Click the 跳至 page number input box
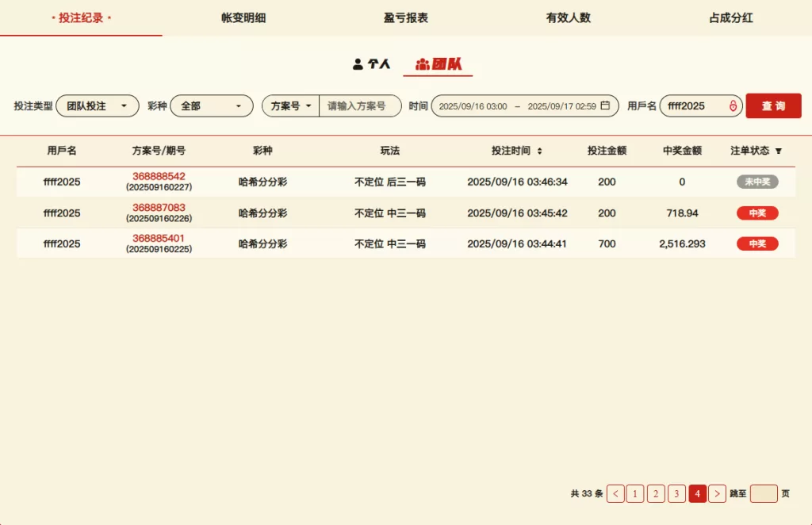812x525 pixels. [x=763, y=494]
